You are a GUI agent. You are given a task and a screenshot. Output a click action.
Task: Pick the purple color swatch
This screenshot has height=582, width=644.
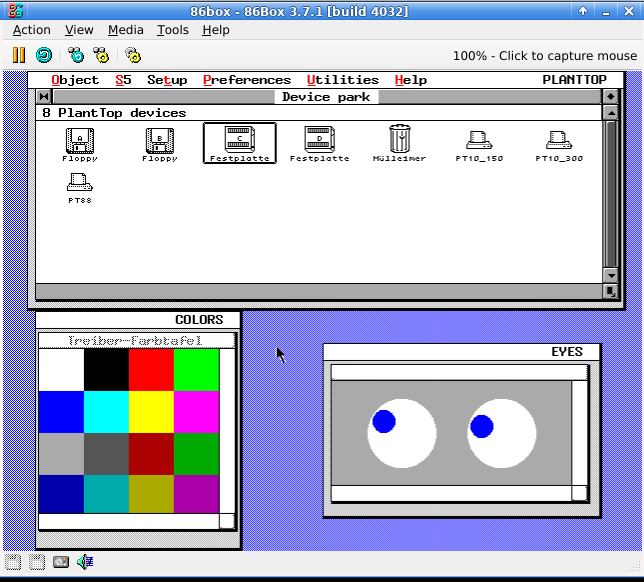196,494
